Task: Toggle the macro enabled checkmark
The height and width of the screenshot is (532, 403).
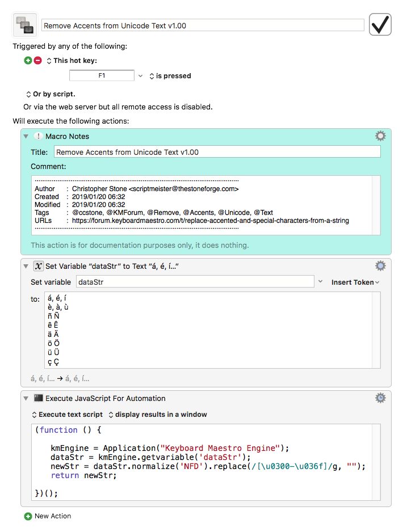Action: coord(380,25)
